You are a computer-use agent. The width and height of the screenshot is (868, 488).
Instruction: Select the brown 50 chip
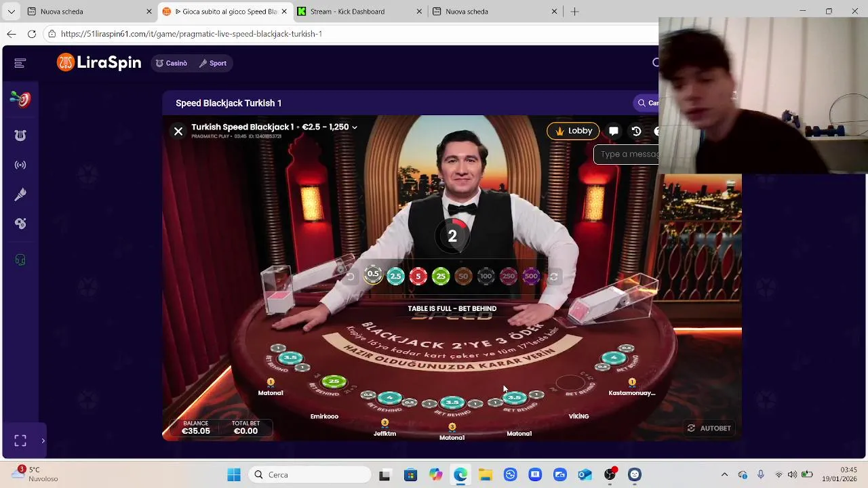463,276
